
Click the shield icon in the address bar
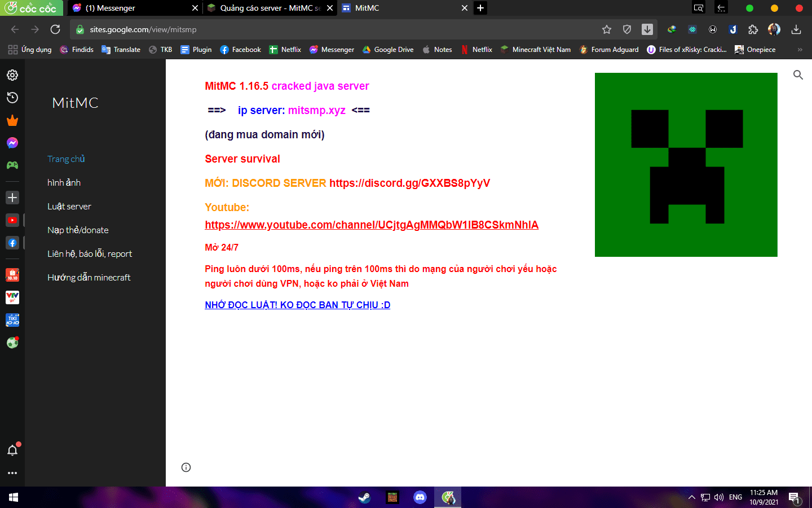coord(627,29)
